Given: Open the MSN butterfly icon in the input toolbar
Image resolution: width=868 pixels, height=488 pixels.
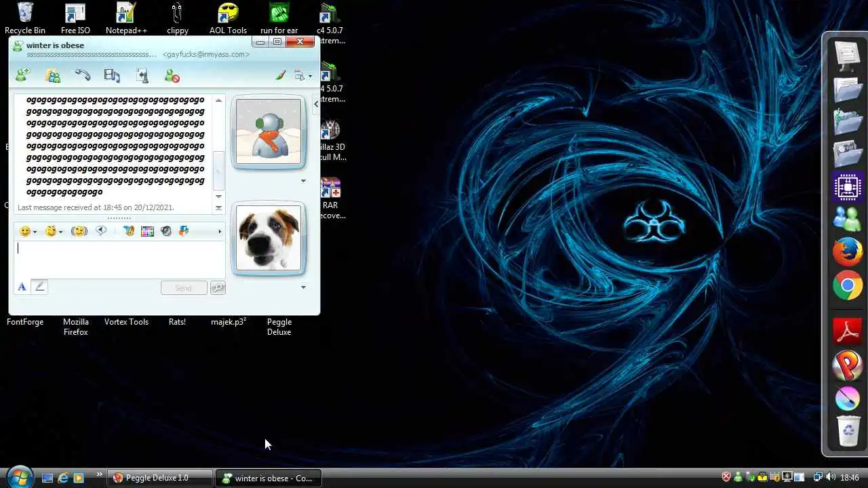Looking at the screenshot, I should tap(128, 231).
